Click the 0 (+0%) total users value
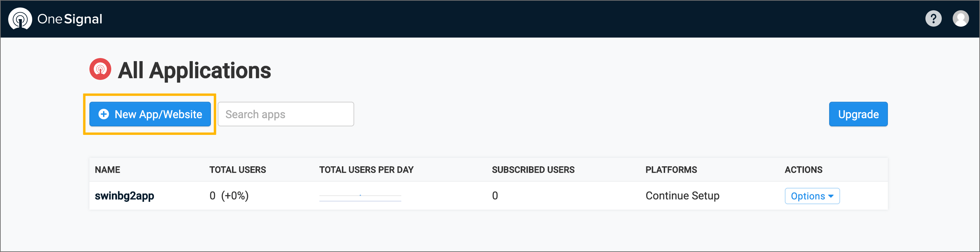 [229, 196]
